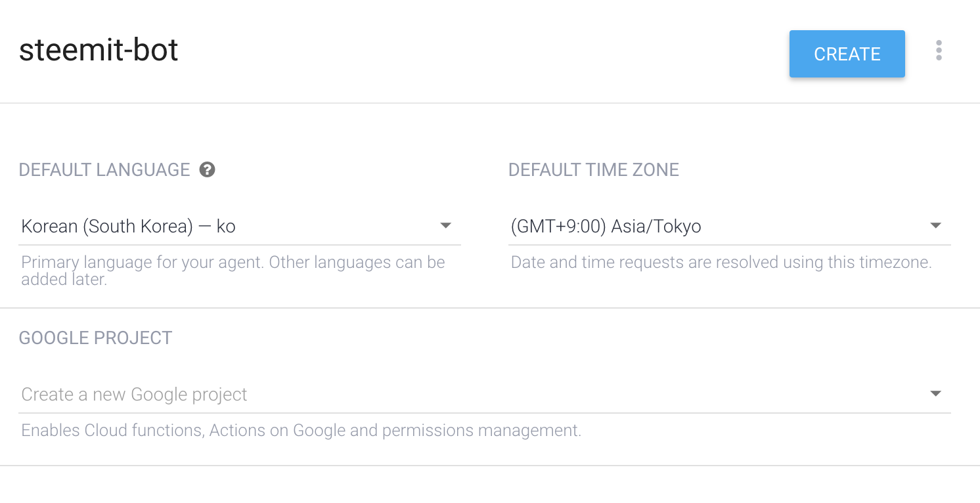
Task: Click the "Create a new Google project" field
Action: coord(135,395)
